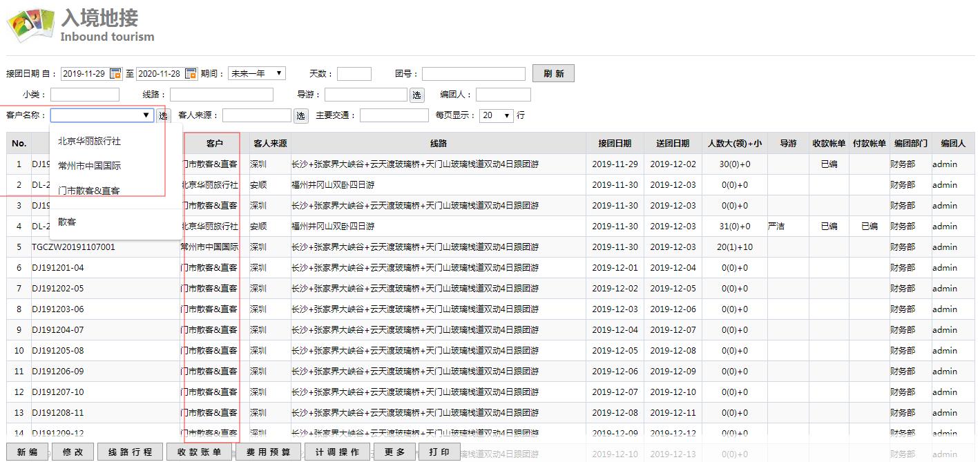Open the start date calendar picker icon

tap(116, 74)
